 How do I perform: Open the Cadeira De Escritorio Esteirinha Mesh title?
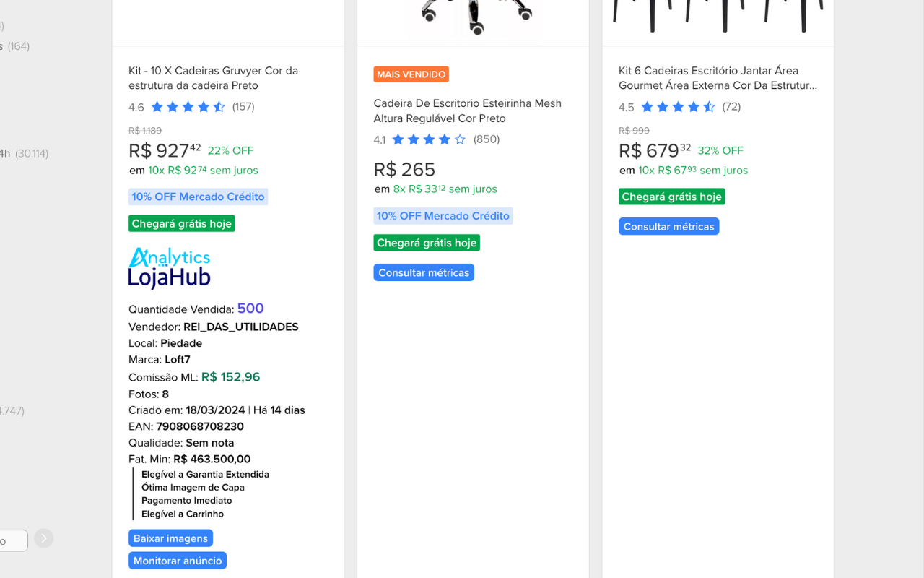(x=467, y=111)
